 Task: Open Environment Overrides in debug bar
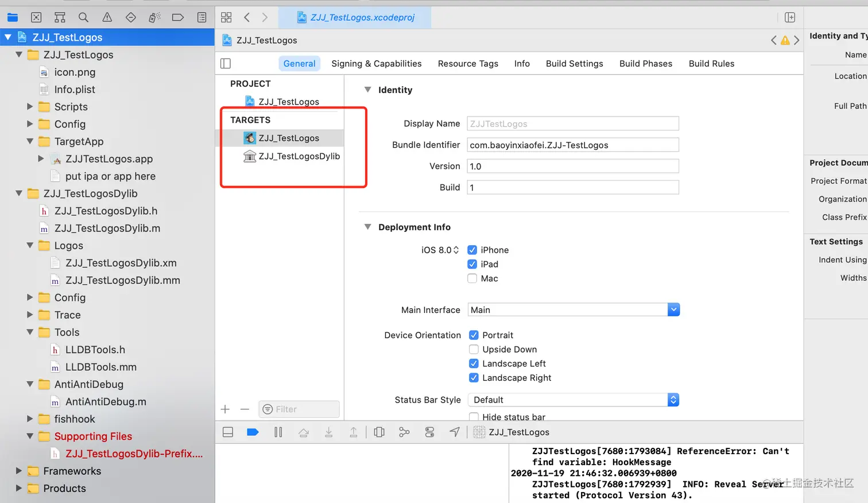click(429, 432)
